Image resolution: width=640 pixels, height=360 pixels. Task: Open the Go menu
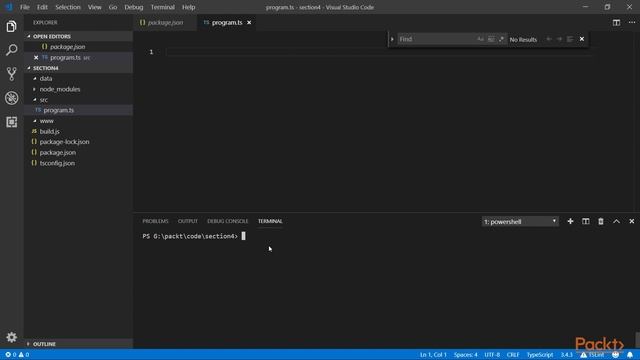coord(113,7)
